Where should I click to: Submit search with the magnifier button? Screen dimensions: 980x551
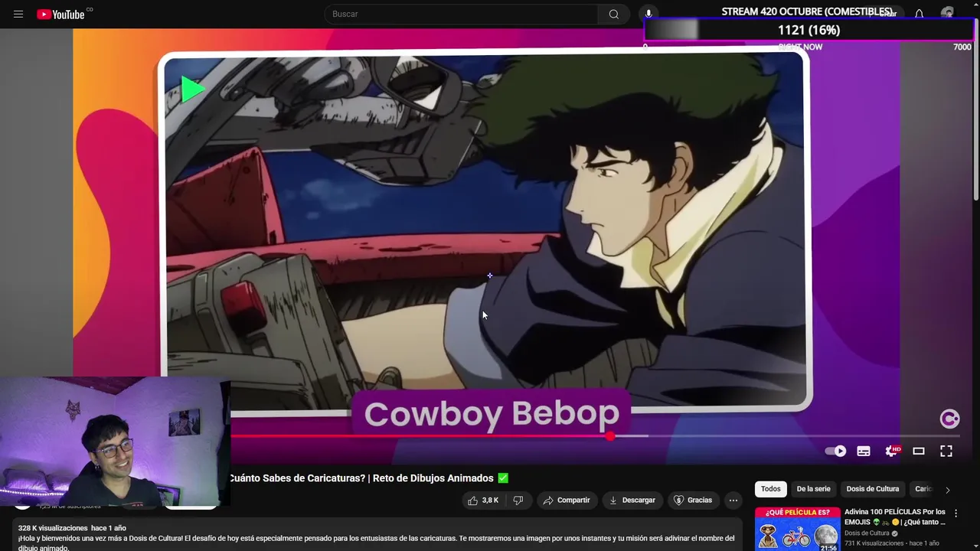(x=613, y=14)
